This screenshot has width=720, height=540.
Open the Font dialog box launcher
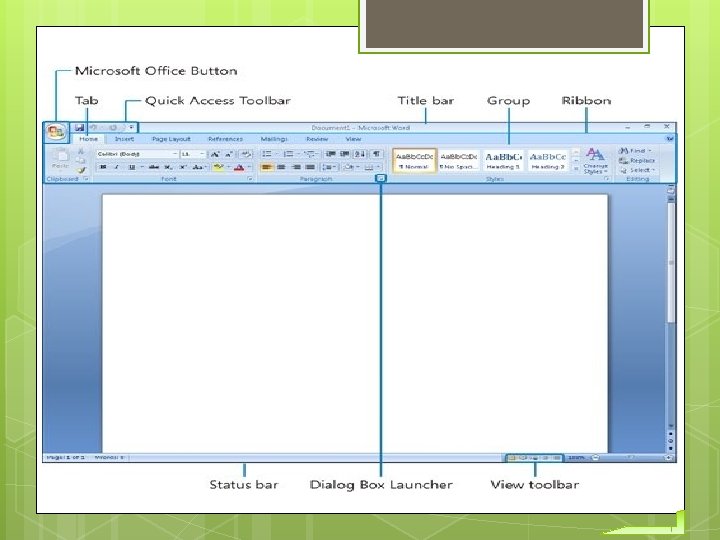pyautogui.click(x=250, y=179)
